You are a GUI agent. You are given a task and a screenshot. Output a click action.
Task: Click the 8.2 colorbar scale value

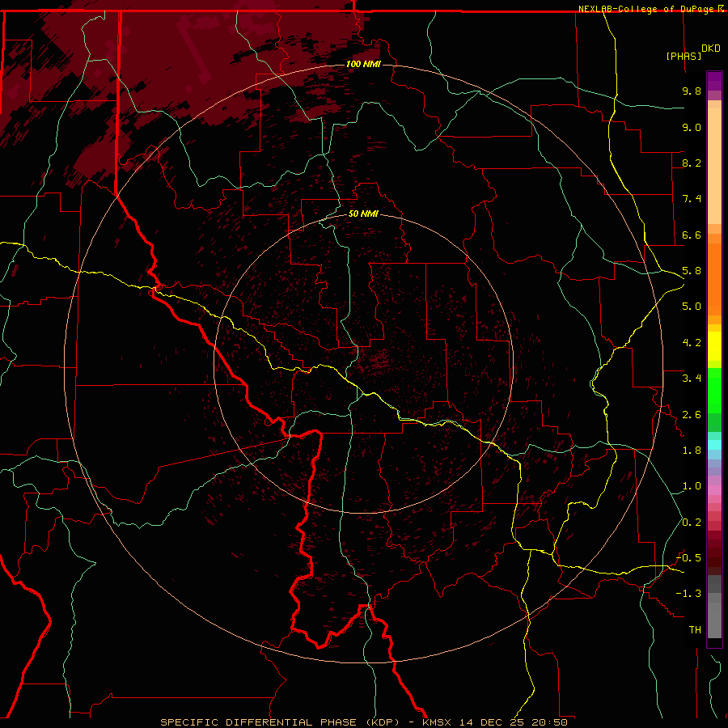click(x=692, y=163)
